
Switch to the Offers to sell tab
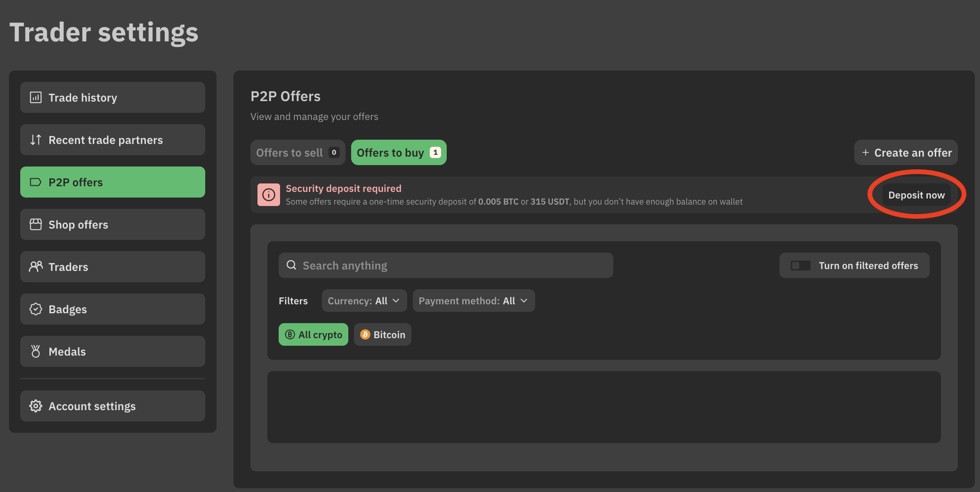click(297, 152)
